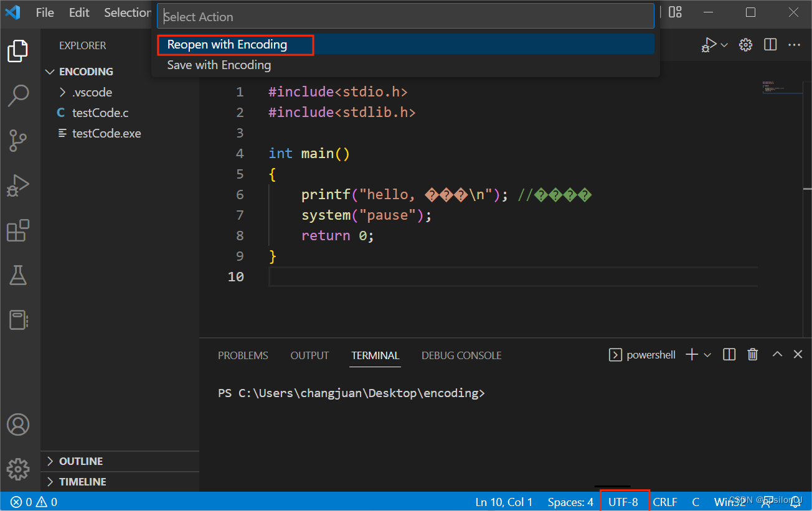Click the notebook-shaped icon below Testing flask
This screenshot has height=511, width=812.
click(x=18, y=320)
